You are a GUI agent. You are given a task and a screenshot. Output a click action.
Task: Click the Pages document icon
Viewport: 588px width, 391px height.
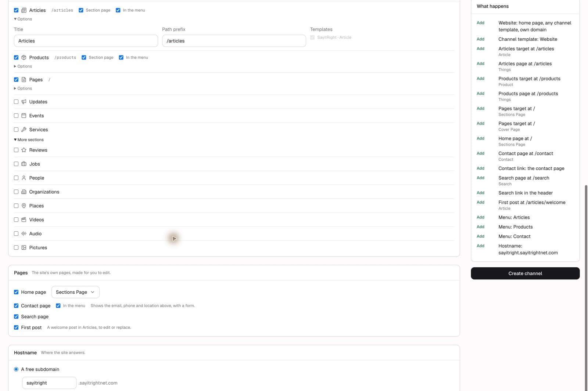(24, 80)
